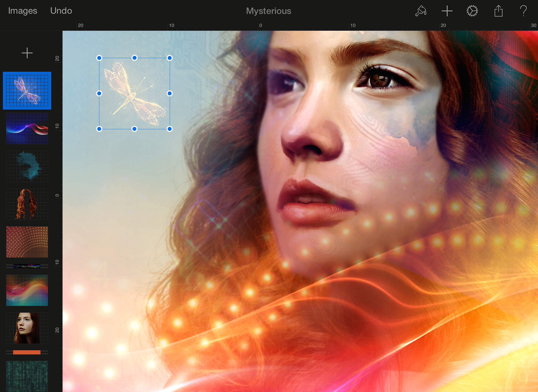
Task: Tap the Undo button
Action: tap(61, 11)
